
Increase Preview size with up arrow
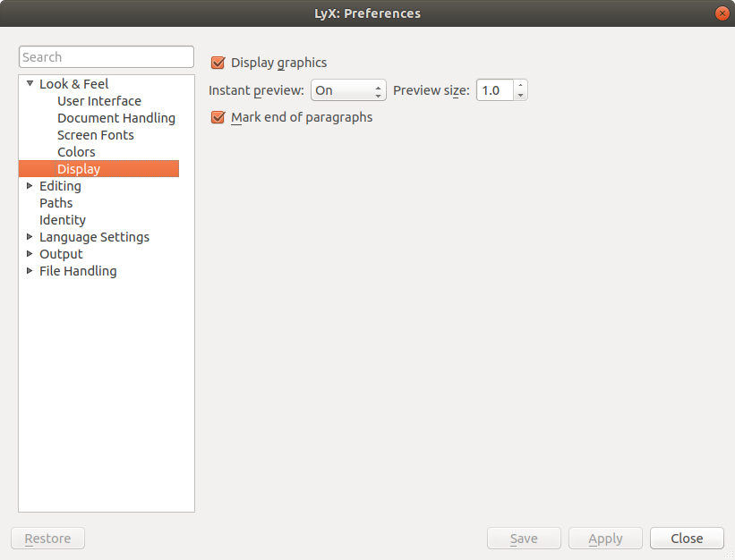(x=521, y=86)
